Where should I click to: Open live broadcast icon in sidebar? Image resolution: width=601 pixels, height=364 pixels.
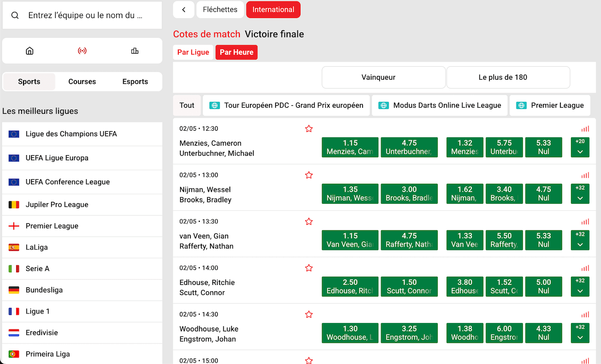pyautogui.click(x=82, y=51)
